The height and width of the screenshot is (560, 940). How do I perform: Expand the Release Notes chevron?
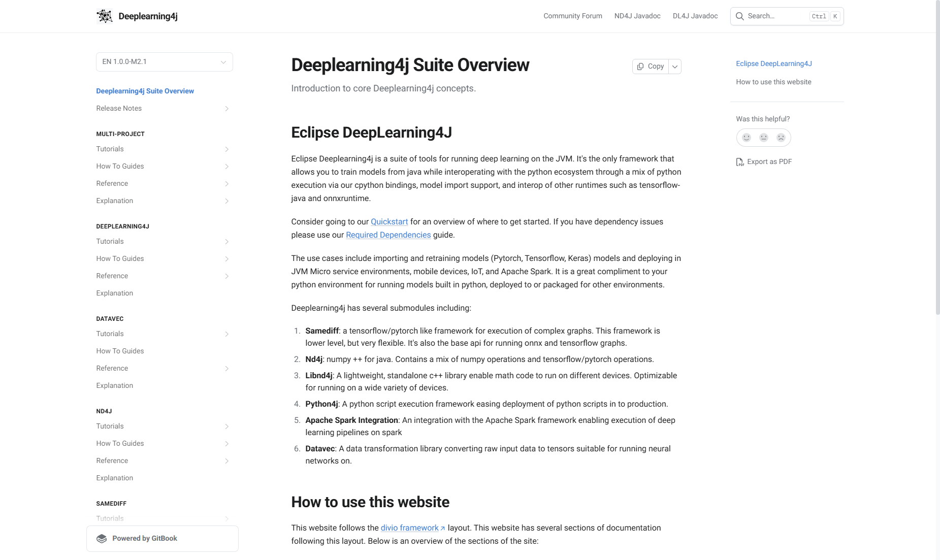click(x=226, y=109)
